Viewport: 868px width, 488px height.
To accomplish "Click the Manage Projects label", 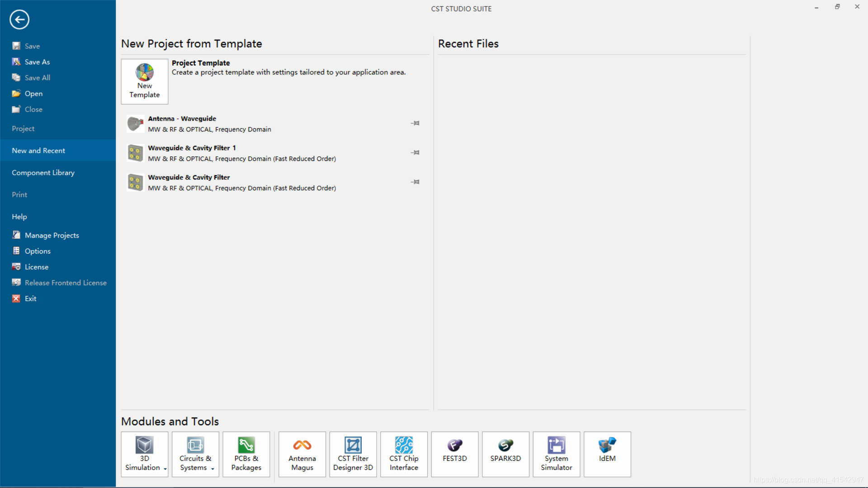I will [x=52, y=235].
